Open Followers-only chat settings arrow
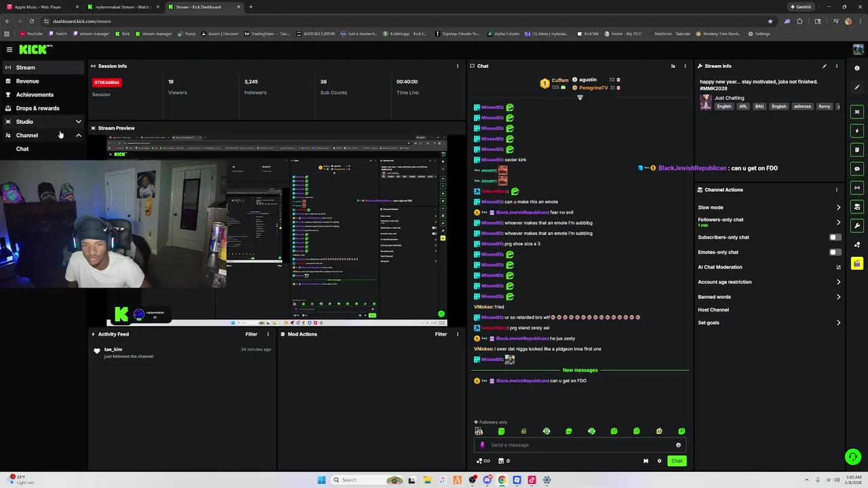 (x=838, y=222)
